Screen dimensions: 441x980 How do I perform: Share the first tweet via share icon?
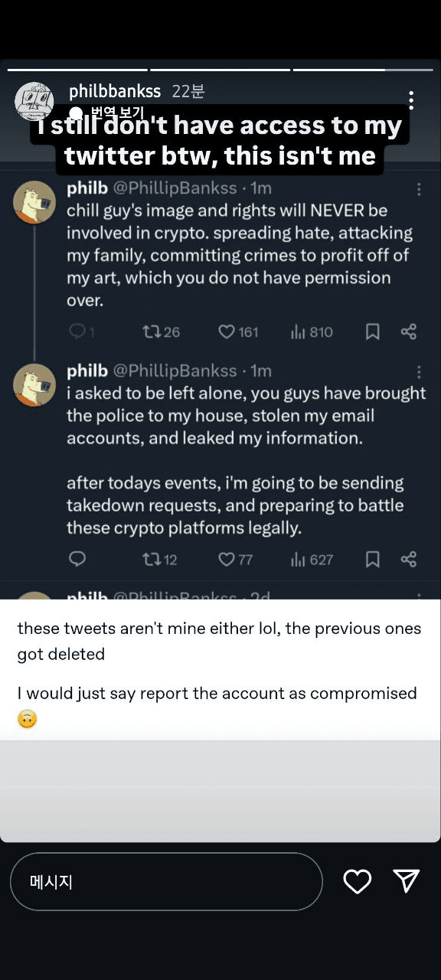[x=409, y=332]
